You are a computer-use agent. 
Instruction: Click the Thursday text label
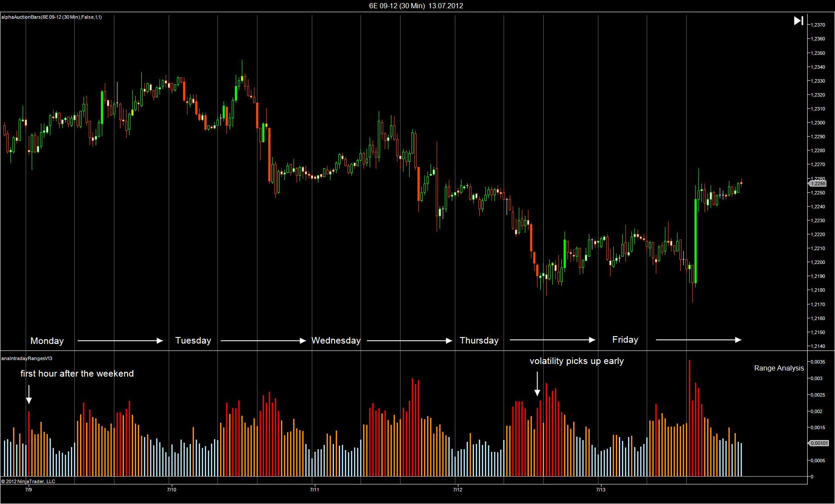point(479,340)
